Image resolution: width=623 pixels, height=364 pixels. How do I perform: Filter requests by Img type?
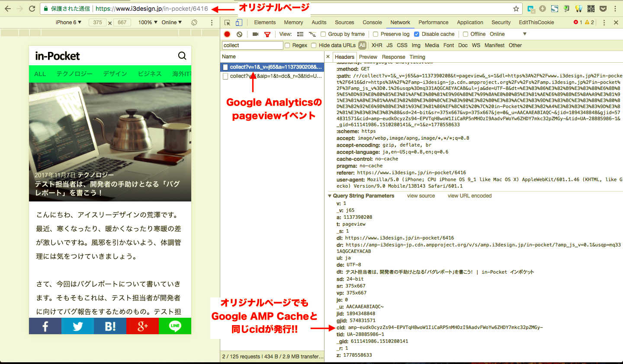coord(416,45)
